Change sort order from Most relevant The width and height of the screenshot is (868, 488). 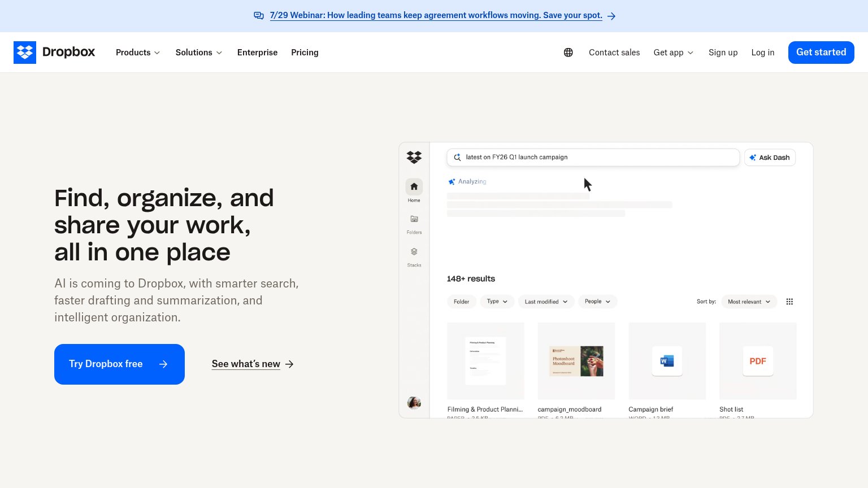[749, 302]
